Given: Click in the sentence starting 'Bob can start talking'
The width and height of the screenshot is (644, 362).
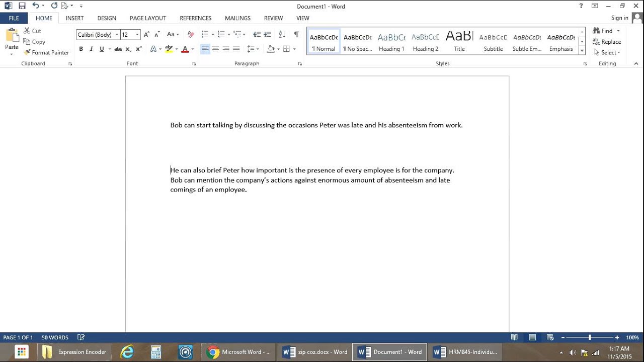Looking at the screenshot, I should click(x=316, y=125).
